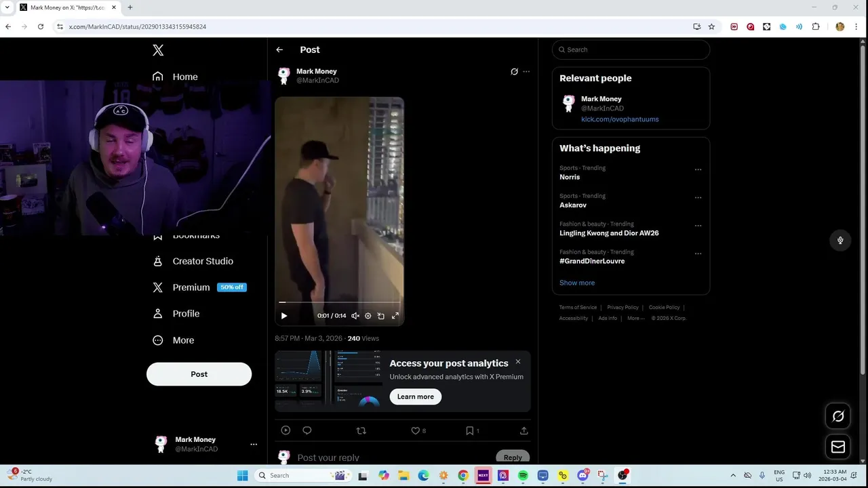
Task: Open Grok floating button
Action: tap(838, 417)
